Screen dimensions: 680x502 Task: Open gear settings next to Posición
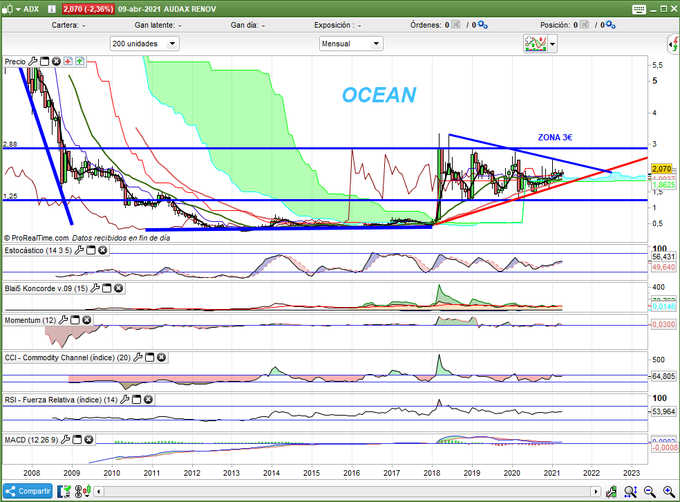point(611,25)
